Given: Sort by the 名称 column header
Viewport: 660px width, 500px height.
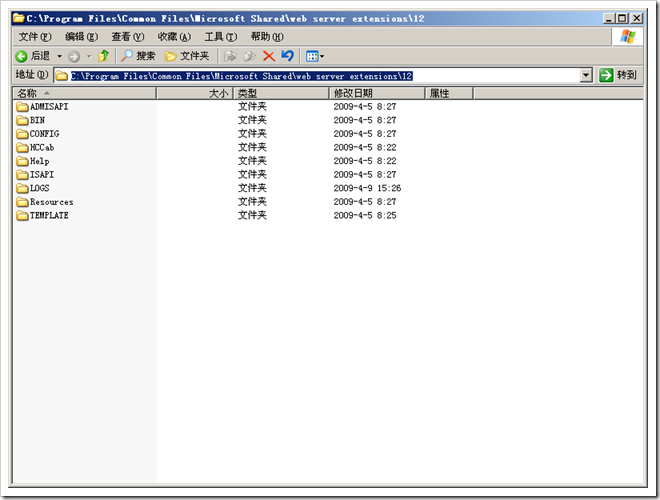Looking at the screenshot, I should click(85, 93).
